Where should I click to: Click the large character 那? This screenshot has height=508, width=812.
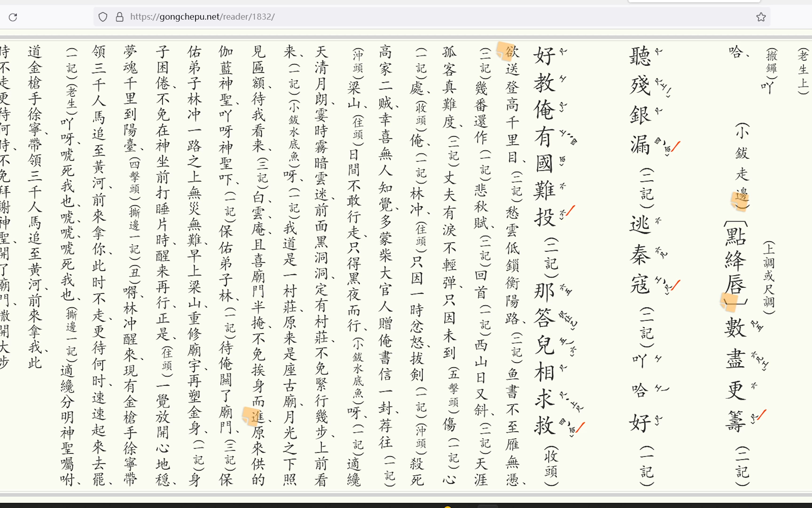click(x=545, y=292)
